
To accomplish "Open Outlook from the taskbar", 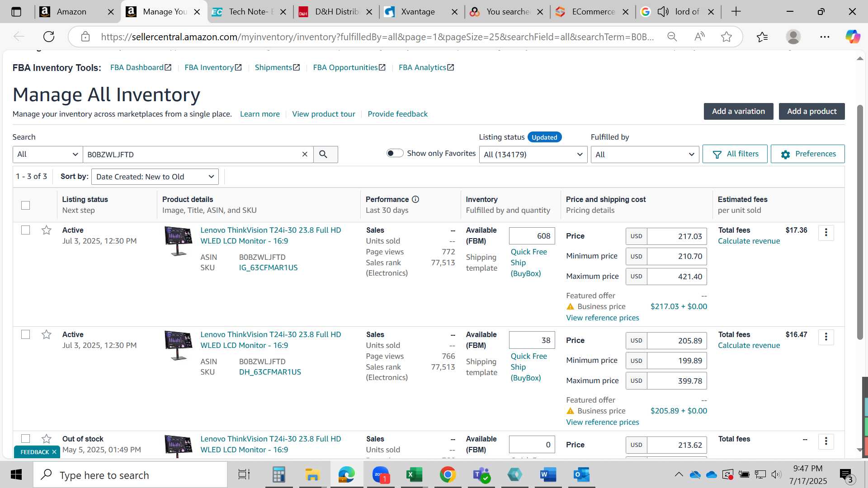I will click(x=581, y=475).
